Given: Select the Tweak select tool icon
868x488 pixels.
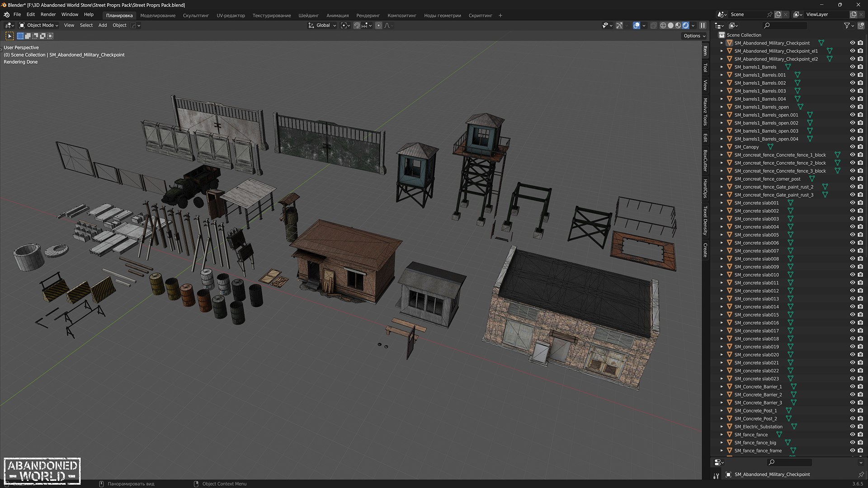Looking at the screenshot, I should pos(9,36).
